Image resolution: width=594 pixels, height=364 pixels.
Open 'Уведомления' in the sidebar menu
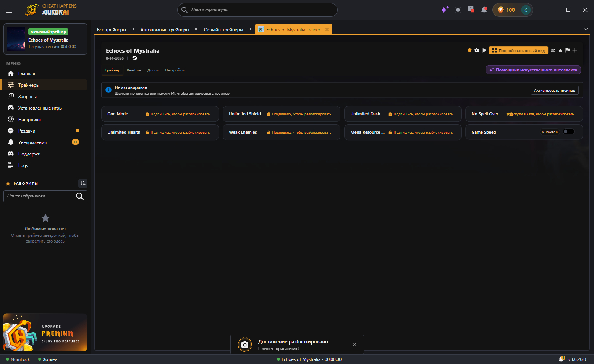click(45, 142)
